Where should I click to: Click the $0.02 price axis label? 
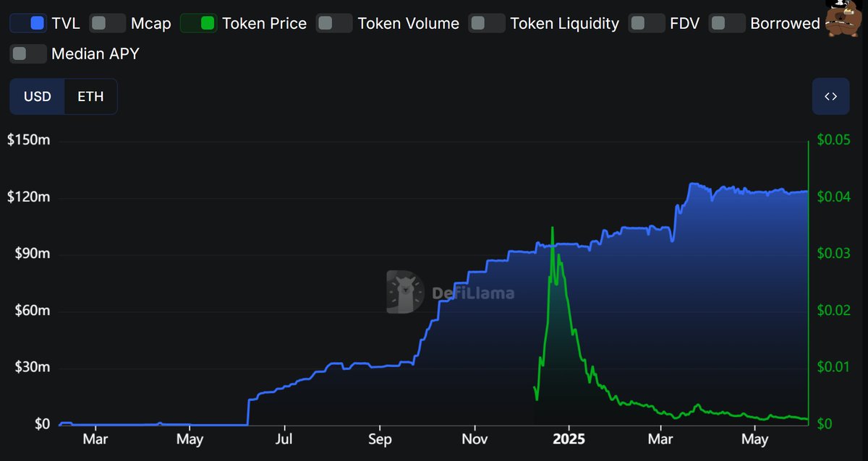coord(833,310)
